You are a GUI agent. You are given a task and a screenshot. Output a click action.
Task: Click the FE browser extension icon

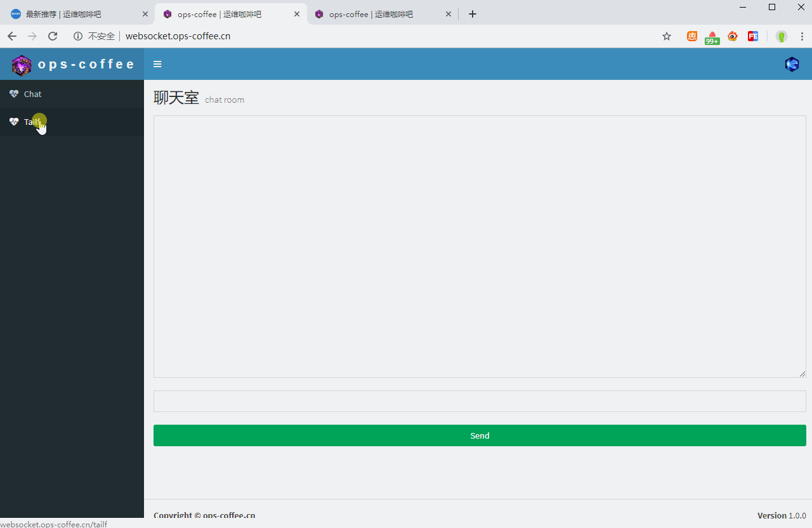[x=753, y=36]
